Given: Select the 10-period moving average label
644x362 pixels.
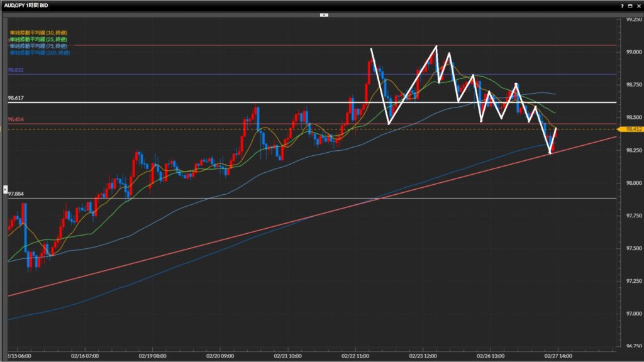Looking at the screenshot, I should pyautogui.click(x=38, y=32).
